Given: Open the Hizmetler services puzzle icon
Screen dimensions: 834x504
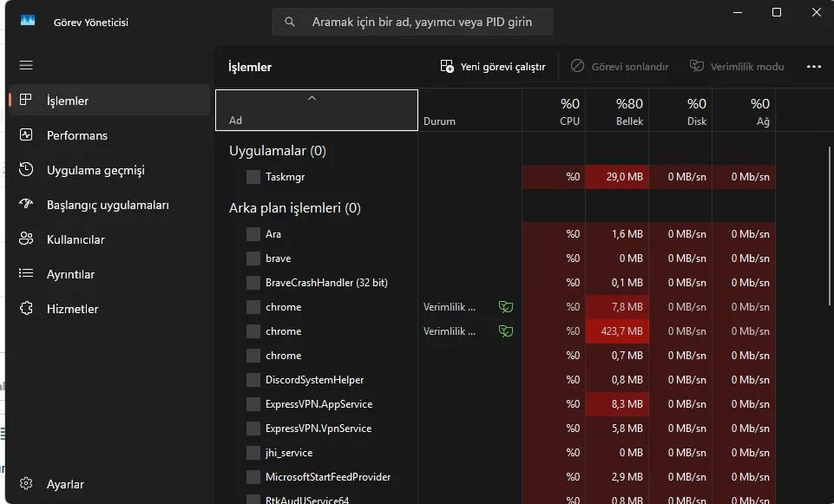Looking at the screenshot, I should (x=26, y=309).
